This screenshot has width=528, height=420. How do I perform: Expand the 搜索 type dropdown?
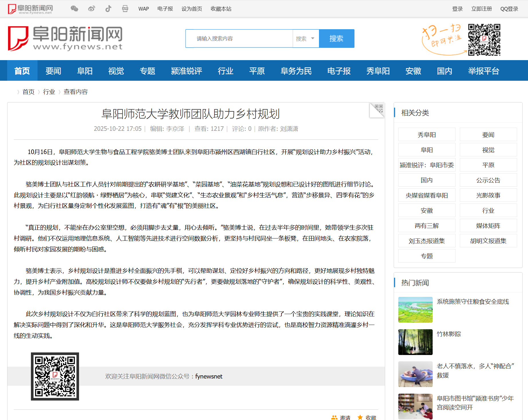click(306, 39)
